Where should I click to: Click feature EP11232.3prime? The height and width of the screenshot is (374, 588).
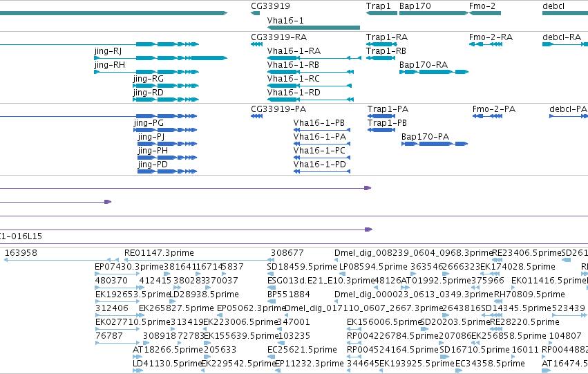pyautogui.click(x=310, y=364)
